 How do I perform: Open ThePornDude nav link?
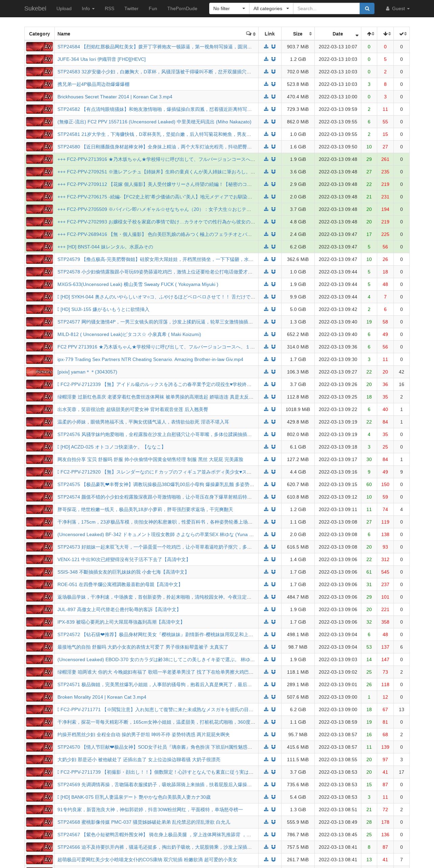point(182,8)
